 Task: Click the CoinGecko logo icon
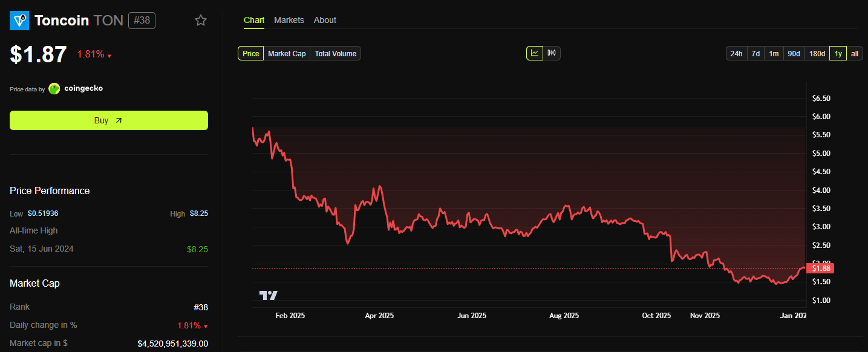coord(54,88)
